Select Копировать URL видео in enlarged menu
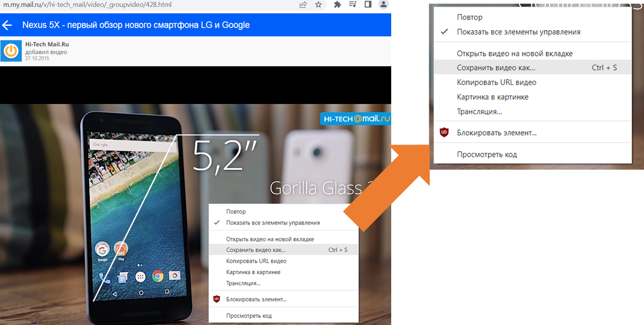The height and width of the screenshot is (325, 644). coord(532,82)
